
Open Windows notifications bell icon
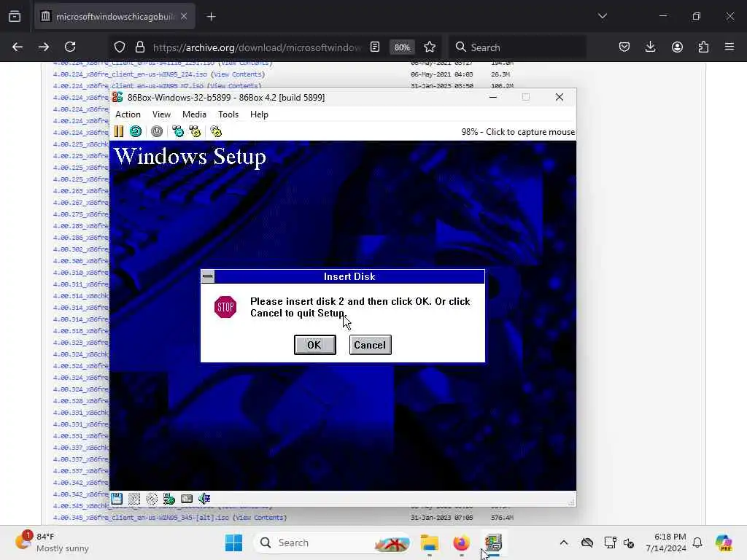point(697,542)
